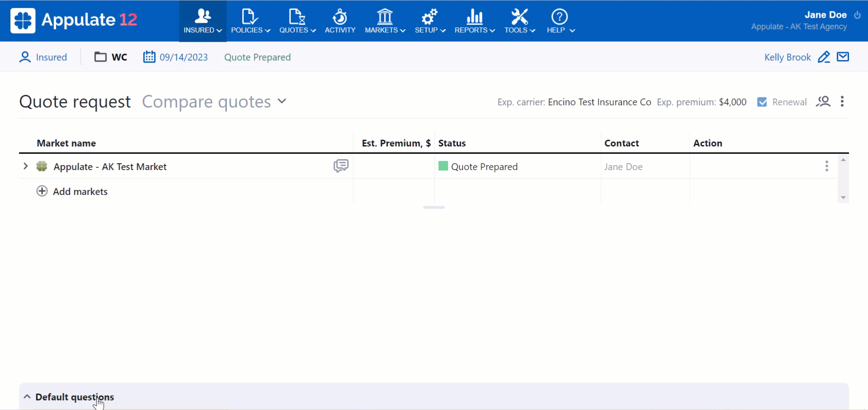Click the Jane Doe contact cell
This screenshot has width=868, height=410.
[x=623, y=166]
